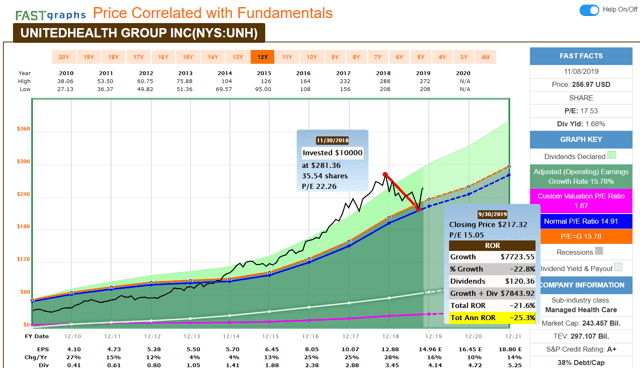Switch to the 5Y time range

(421, 57)
